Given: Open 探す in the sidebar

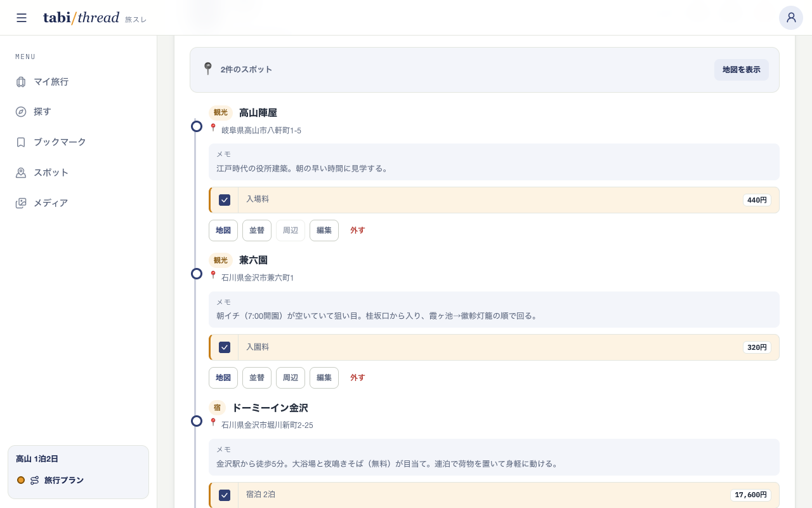Looking at the screenshot, I should click(78, 112).
